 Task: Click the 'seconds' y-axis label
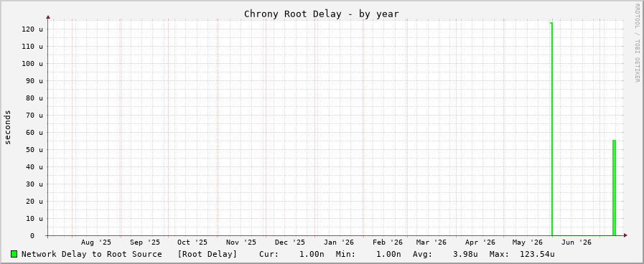pyautogui.click(x=8, y=127)
